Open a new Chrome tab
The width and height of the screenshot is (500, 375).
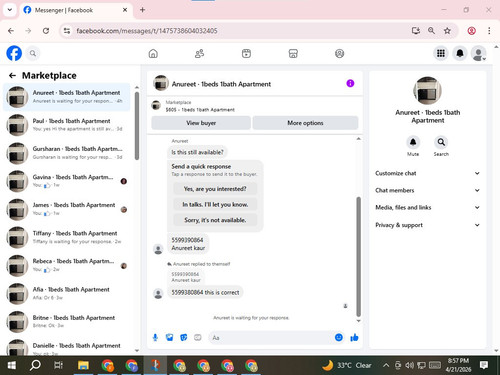142,10
